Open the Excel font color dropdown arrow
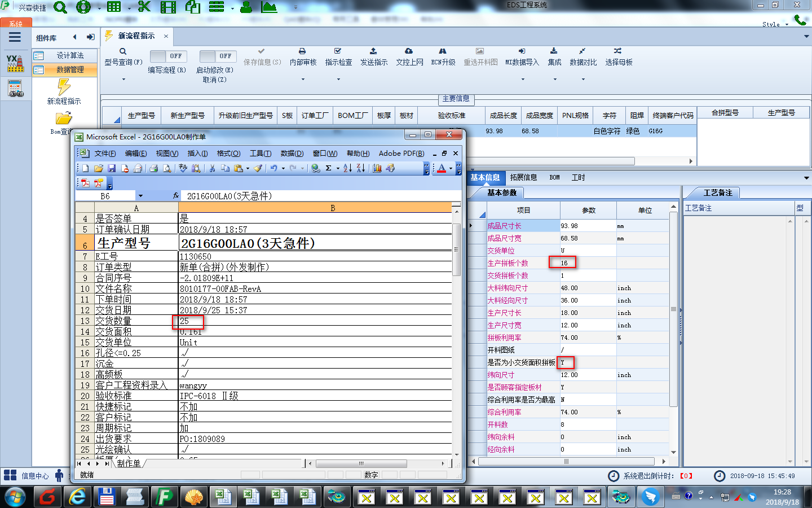This screenshot has height=508, width=812. tap(451, 168)
